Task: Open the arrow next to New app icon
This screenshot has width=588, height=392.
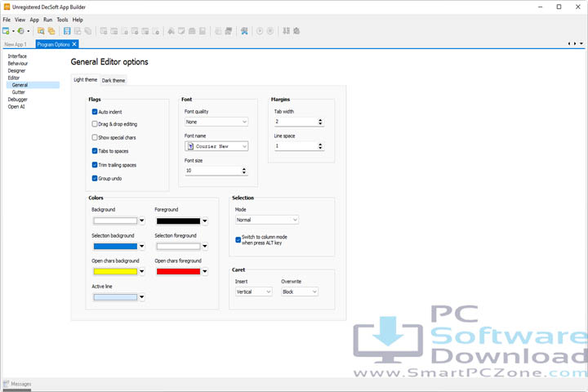Action: (x=13, y=31)
